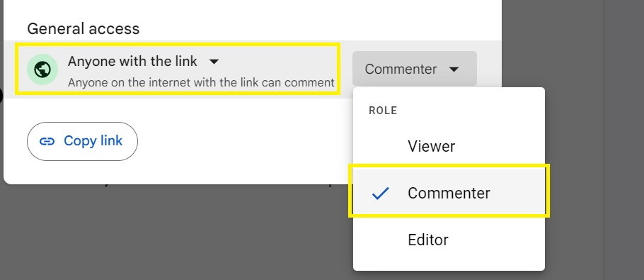
Task: Click the dark vertical strip at the far right
Action: coord(623,140)
